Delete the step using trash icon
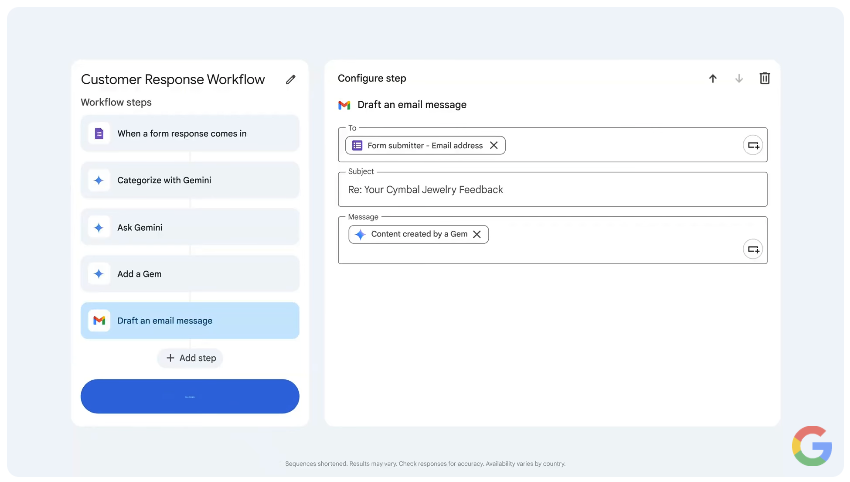This screenshot has height=482, width=850. point(765,79)
